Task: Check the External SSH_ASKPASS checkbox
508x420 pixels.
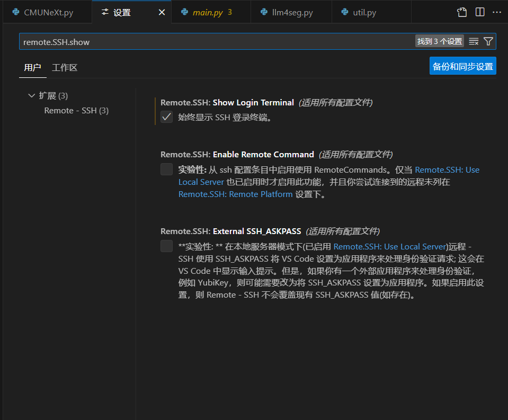Action: tap(167, 246)
